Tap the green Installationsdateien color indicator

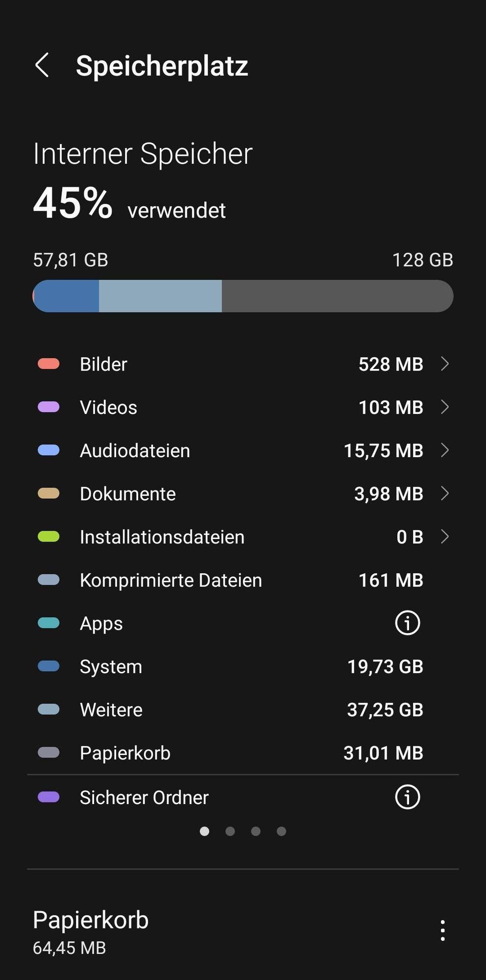49,537
